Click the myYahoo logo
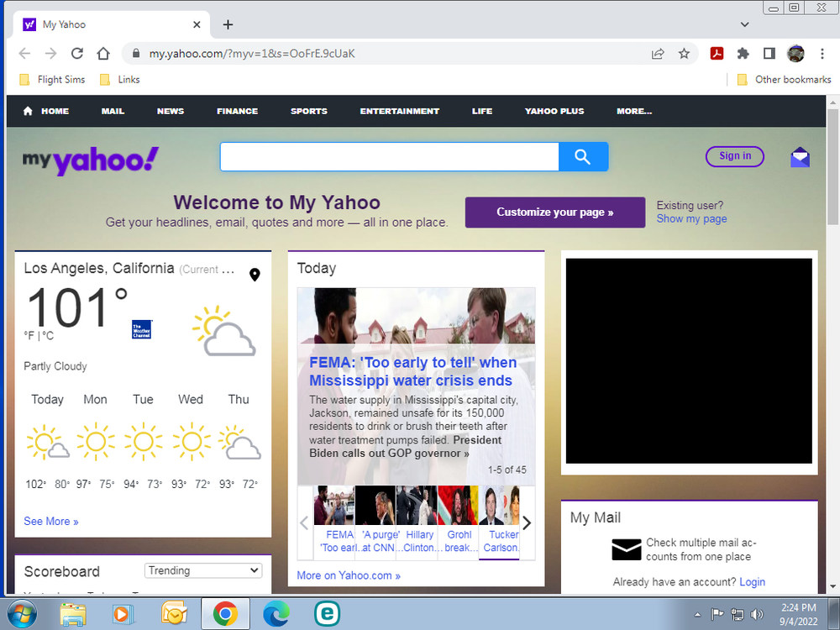 (x=91, y=160)
